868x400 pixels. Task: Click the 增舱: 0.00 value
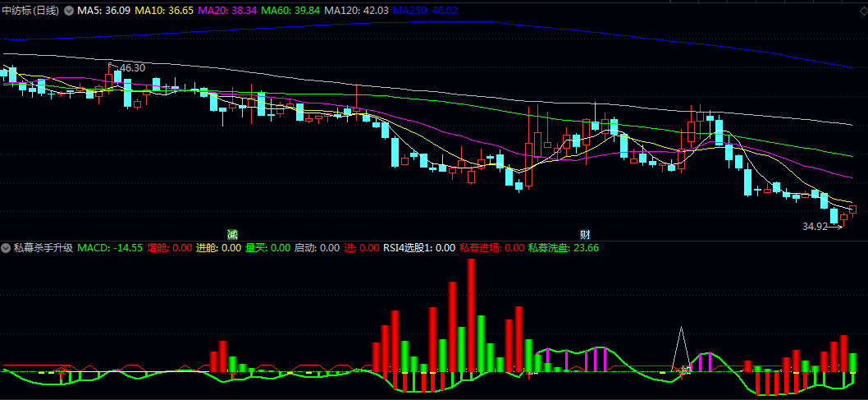pyautogui.click(x=169, y=248)
